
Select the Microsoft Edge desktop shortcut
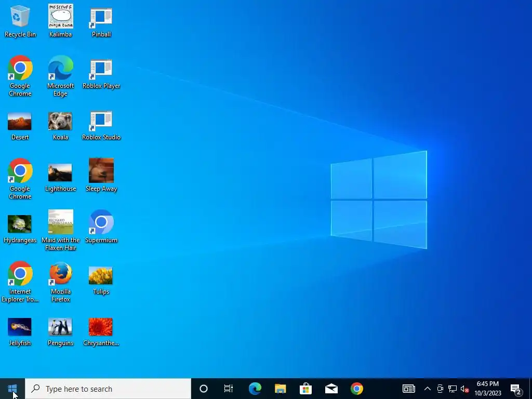pos(60,76)
